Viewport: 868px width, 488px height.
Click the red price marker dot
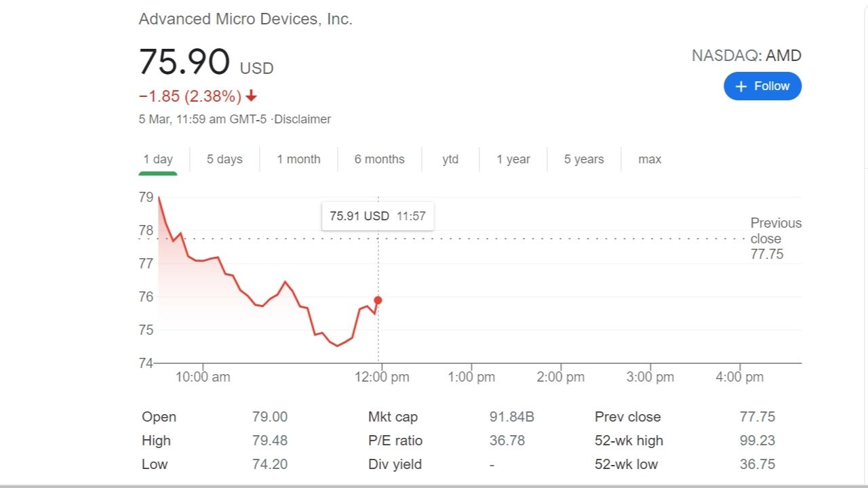tap(378, 300)
